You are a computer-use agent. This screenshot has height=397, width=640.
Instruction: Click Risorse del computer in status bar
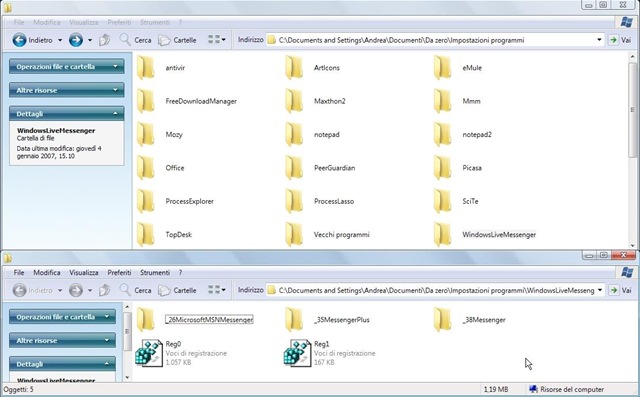(567, 389)
